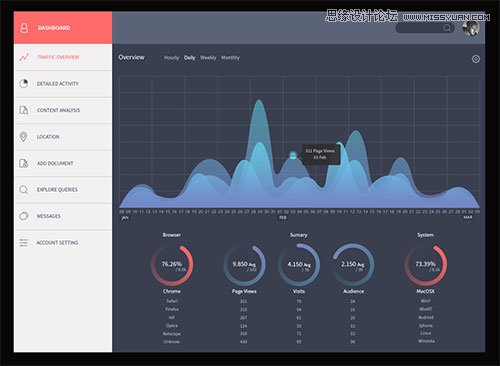Select 'Firefox' in the browser list
This screenshot has height=366, width=500.
pos(172,309)
